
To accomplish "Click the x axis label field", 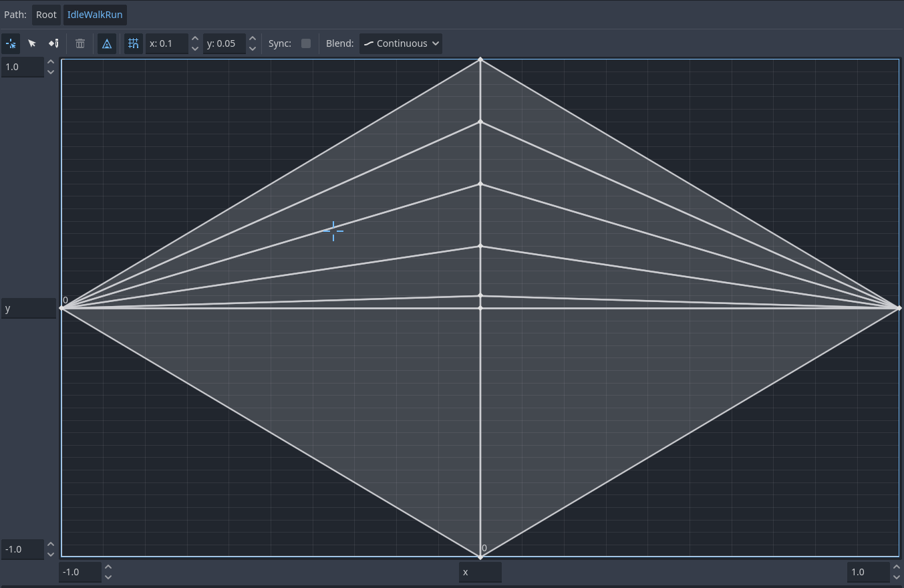I will pos(480,572).
